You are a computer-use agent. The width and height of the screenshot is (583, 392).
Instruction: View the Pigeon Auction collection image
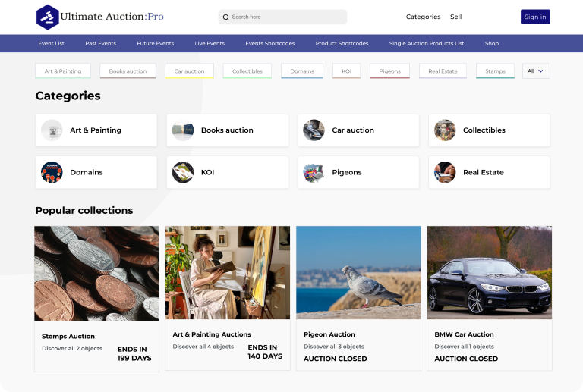tap(358, 272)
